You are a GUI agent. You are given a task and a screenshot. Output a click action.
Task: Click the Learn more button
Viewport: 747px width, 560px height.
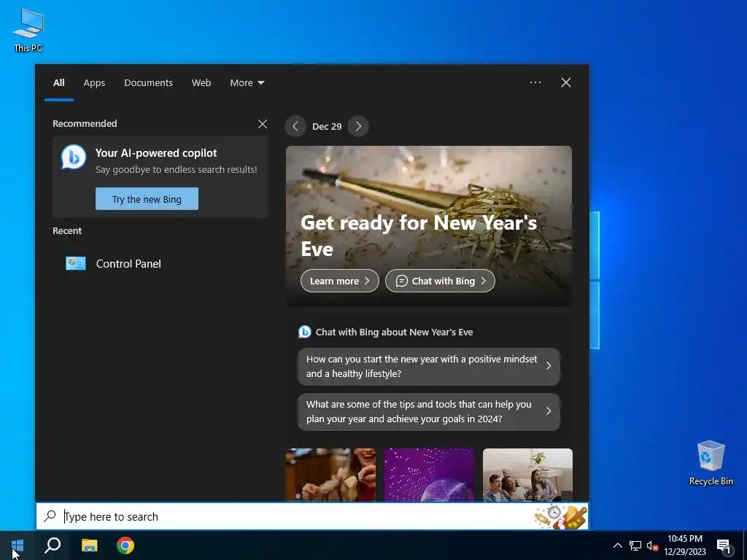coord(340,281)
